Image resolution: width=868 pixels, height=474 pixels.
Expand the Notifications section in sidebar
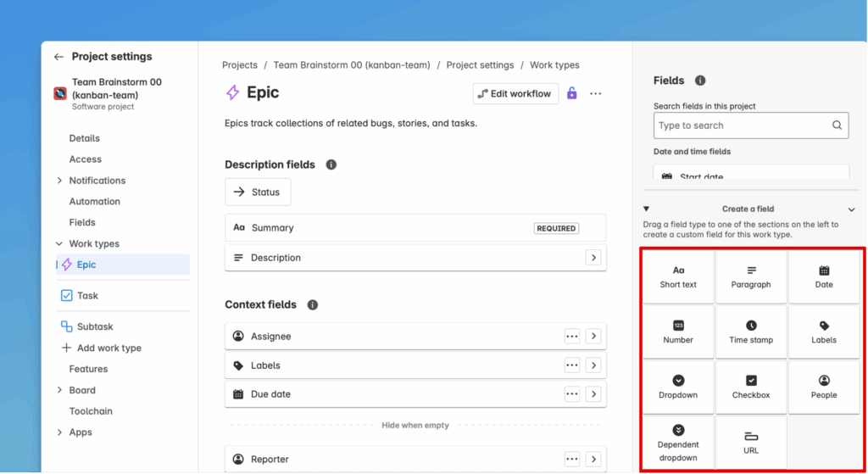click(x=59, y=181)
